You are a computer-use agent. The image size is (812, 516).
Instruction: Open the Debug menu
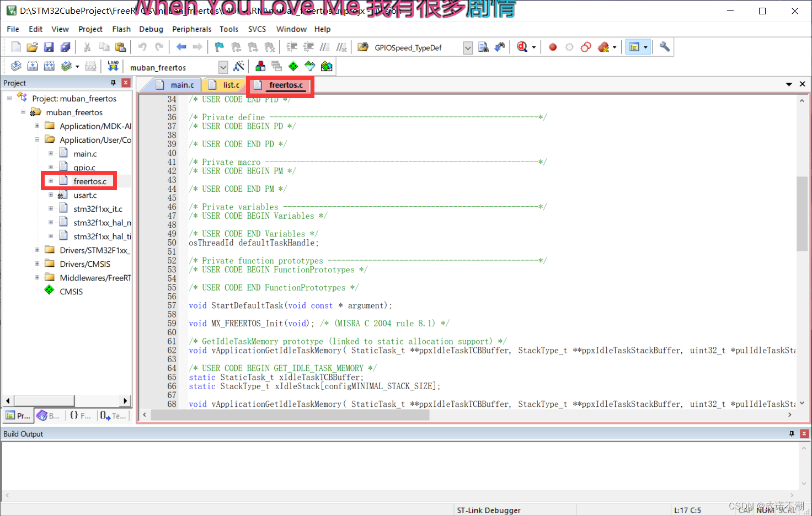pyautogui.click(x=151, y=29)
